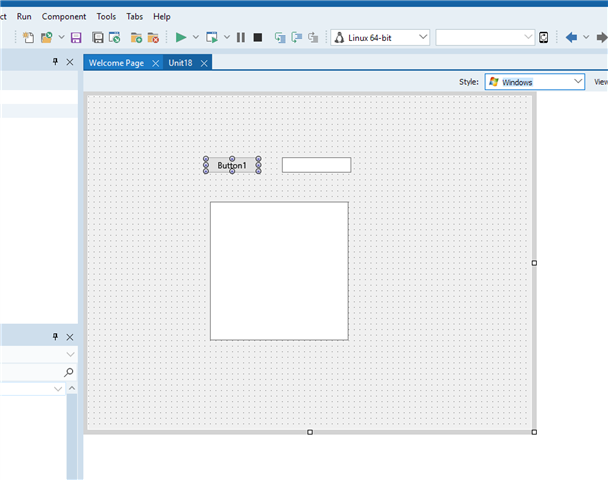Image resolution: width=608 pixels, height=480 pixels.
Task: Click the left panel's vertical scrollbar track
Action: (72, 437)
